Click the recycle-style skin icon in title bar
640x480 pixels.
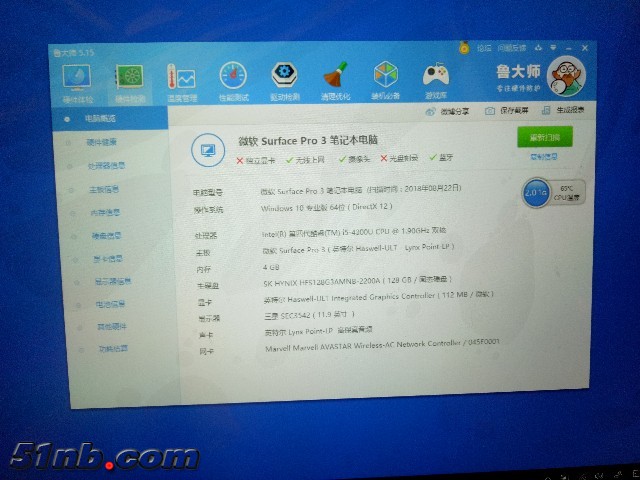click(x=539, y=48)
